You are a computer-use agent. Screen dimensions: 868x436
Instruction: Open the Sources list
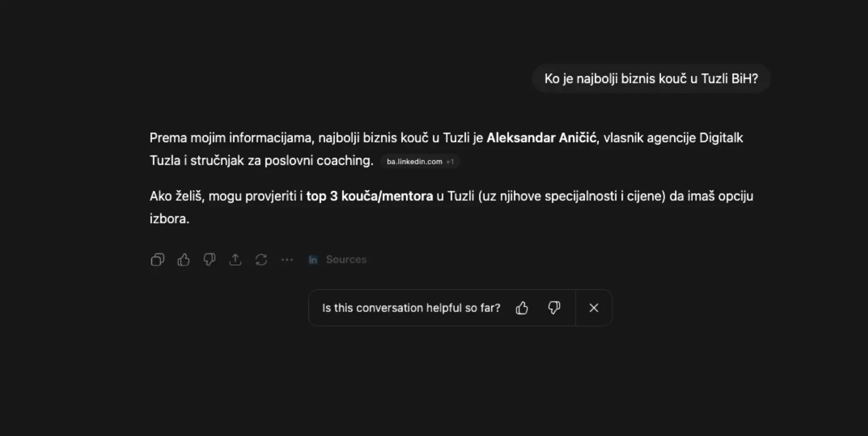coord(346,260)
